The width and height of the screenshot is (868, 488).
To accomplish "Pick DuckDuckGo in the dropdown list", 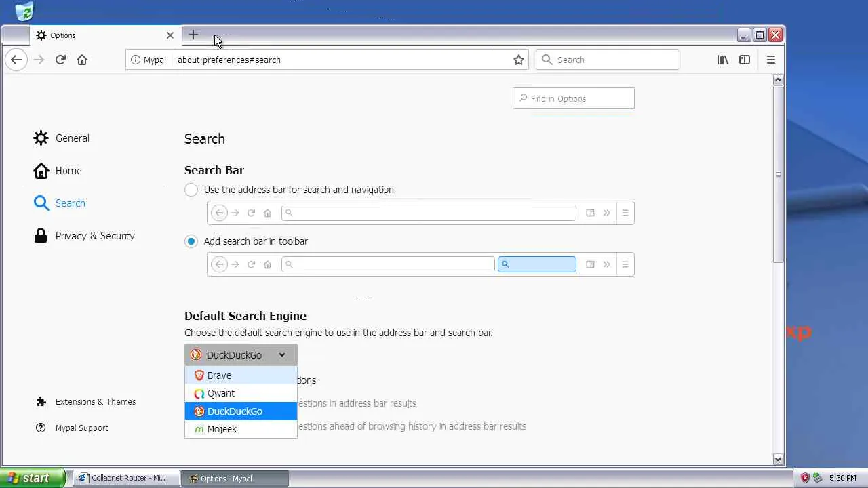I will coord(241,411).
